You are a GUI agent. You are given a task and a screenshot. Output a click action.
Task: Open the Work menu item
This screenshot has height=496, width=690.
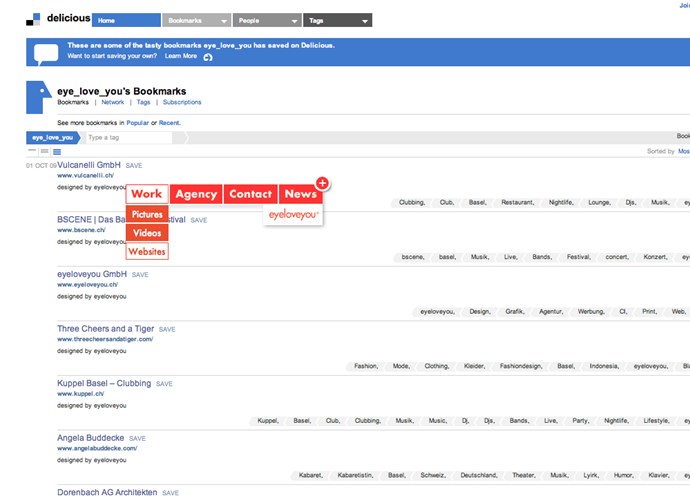click(147, 194)
